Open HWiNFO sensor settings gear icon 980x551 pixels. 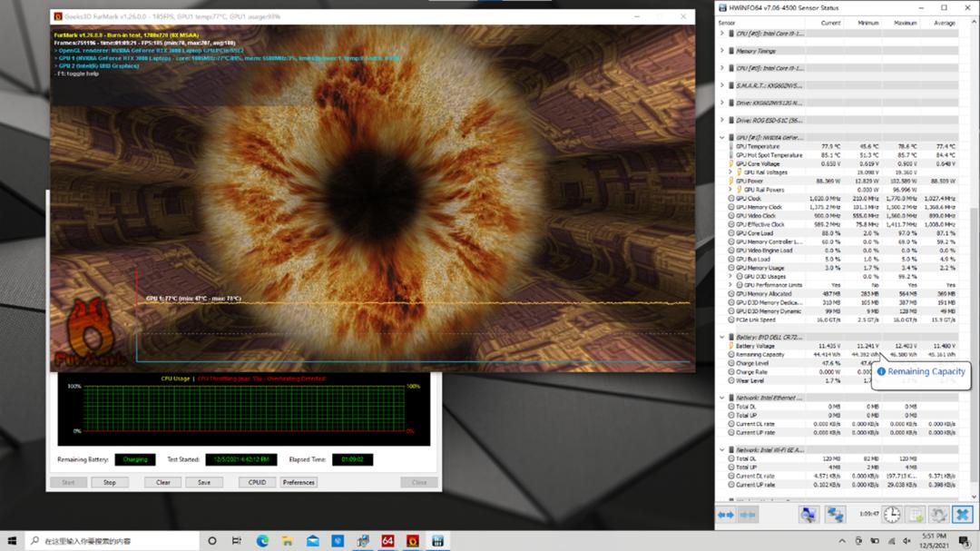pos(938,515)
